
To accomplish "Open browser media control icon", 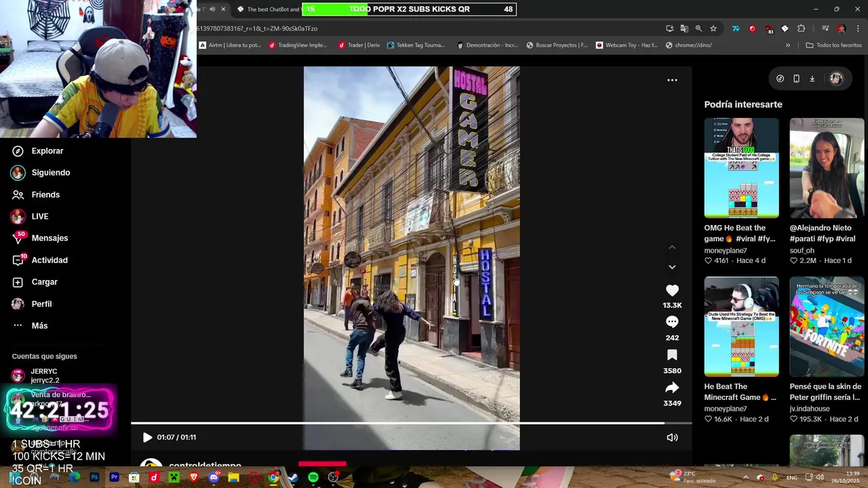I will (825, 28).
